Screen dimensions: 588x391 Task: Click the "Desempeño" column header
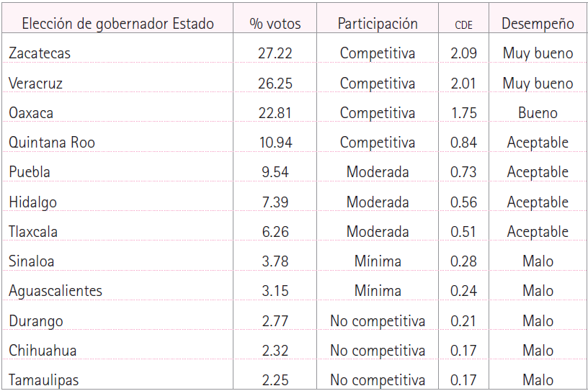coord(538,24)
